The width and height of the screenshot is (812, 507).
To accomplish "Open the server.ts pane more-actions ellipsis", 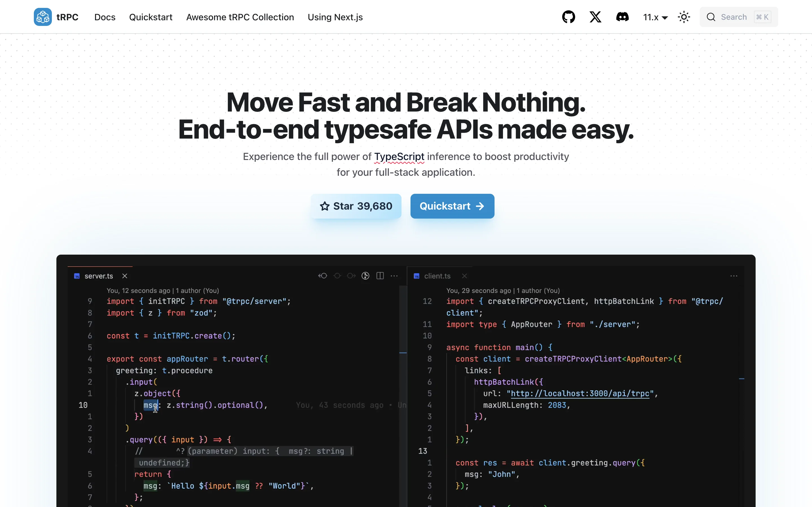I will [394, 276].
